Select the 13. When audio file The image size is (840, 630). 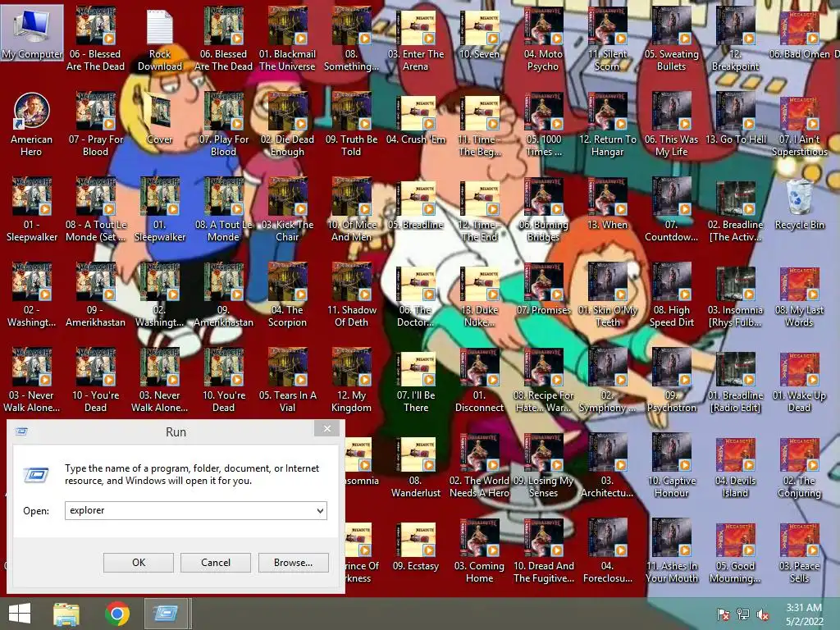point(607,204)
